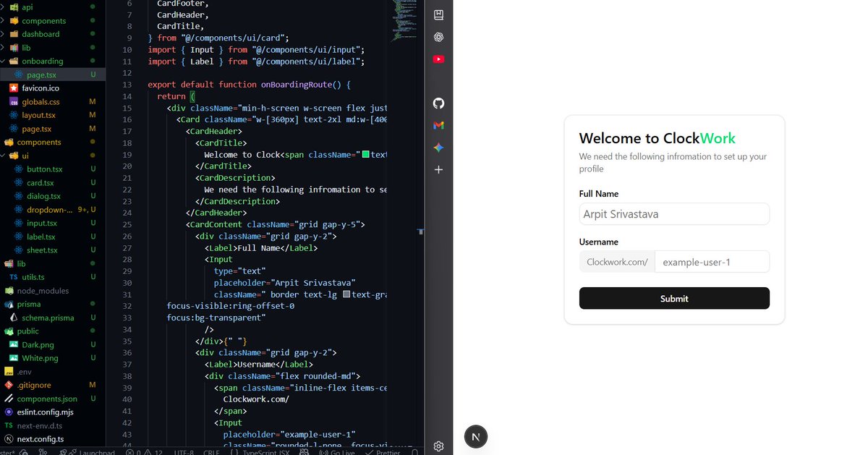Launch Gemini from the sidebar
This screenshot has height=455, width=868.
438,148
